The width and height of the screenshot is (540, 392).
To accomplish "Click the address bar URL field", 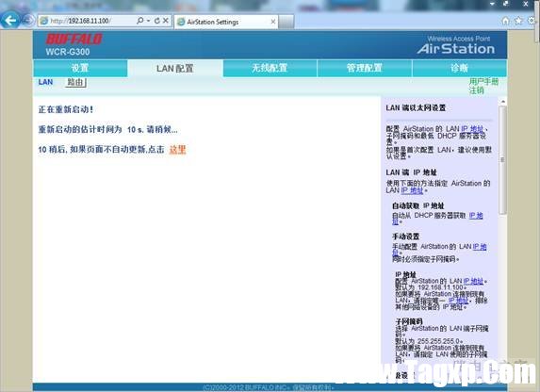I will tap(89, 21).
